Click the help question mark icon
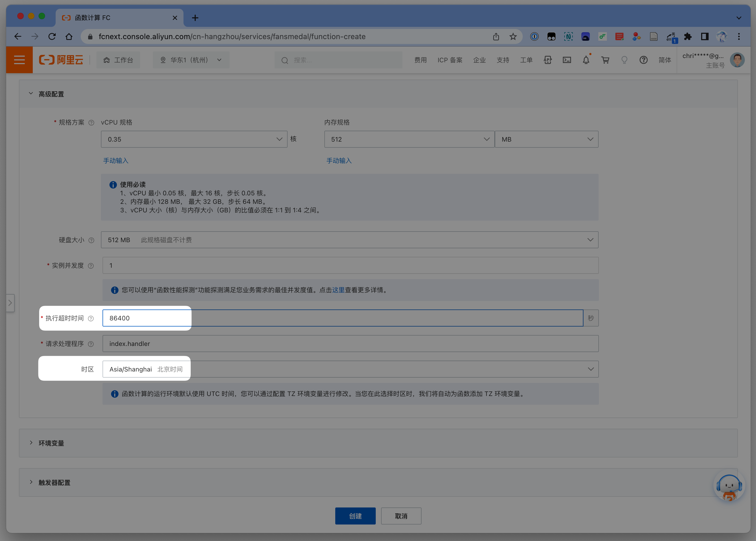This screenshot has width=756, height=541. 643,60
